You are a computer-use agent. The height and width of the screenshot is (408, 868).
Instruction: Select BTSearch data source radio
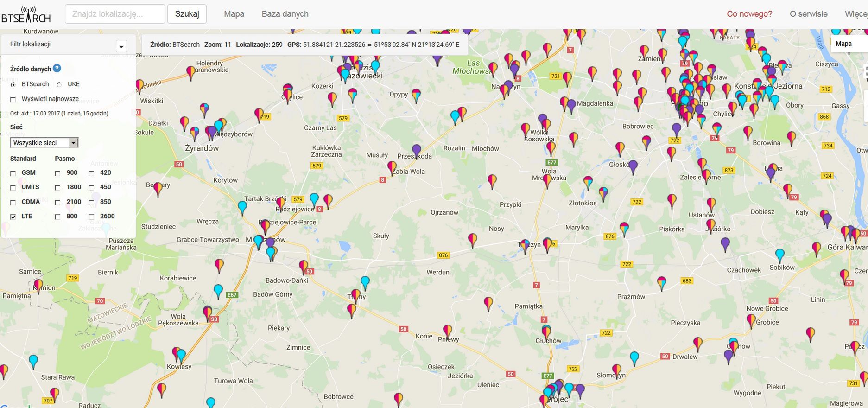click(x=13, y=84)
